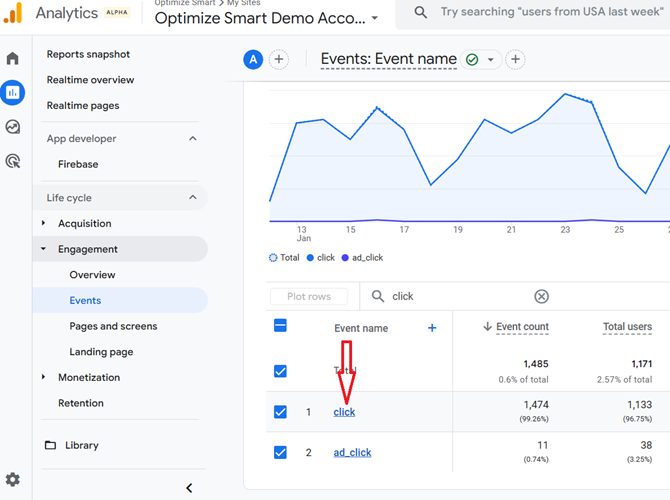Screen dimensions: 670x500
Task: Expand the Monetization tree item
Action: [43, 377]
